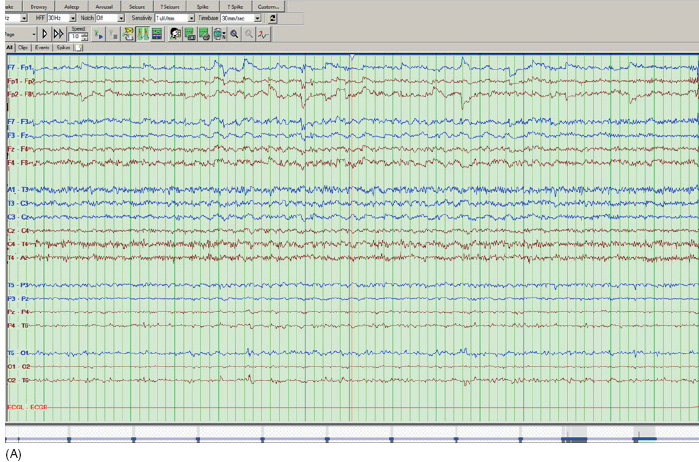This screenshot has height=462, width=699.
Task: Switch to the Clips tab
Action: [x=23, y=47]
